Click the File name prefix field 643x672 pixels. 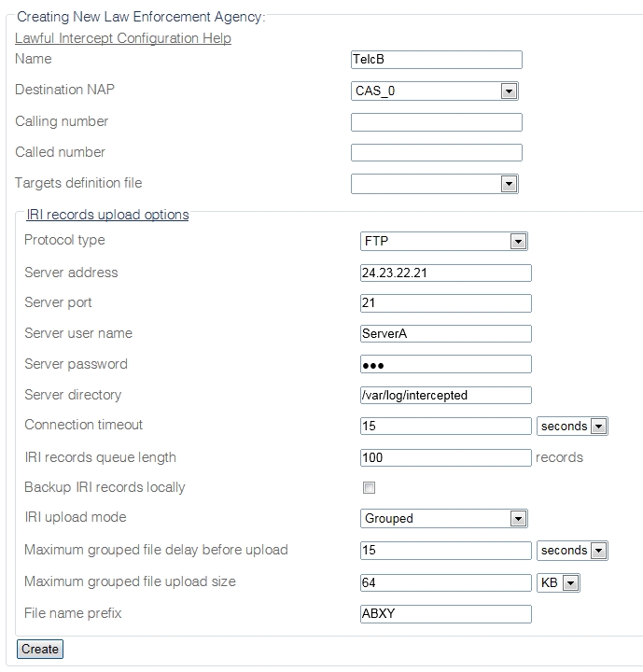point(445,613)
